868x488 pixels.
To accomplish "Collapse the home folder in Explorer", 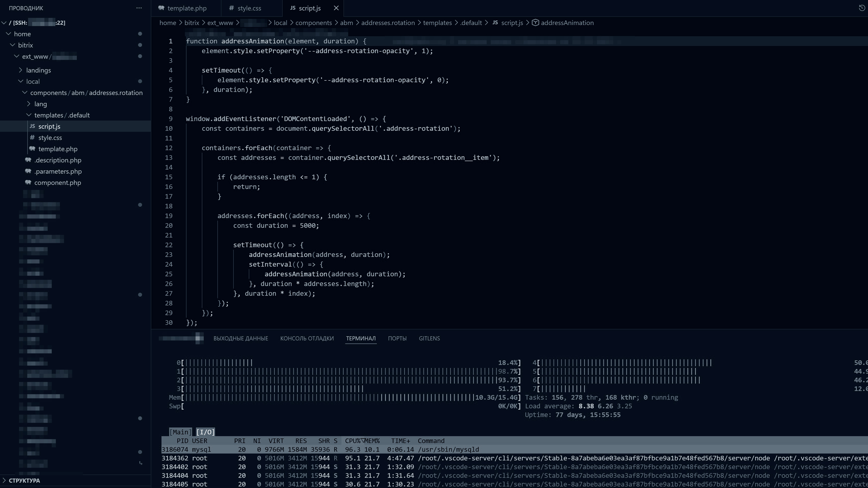I will pos(8,34).
